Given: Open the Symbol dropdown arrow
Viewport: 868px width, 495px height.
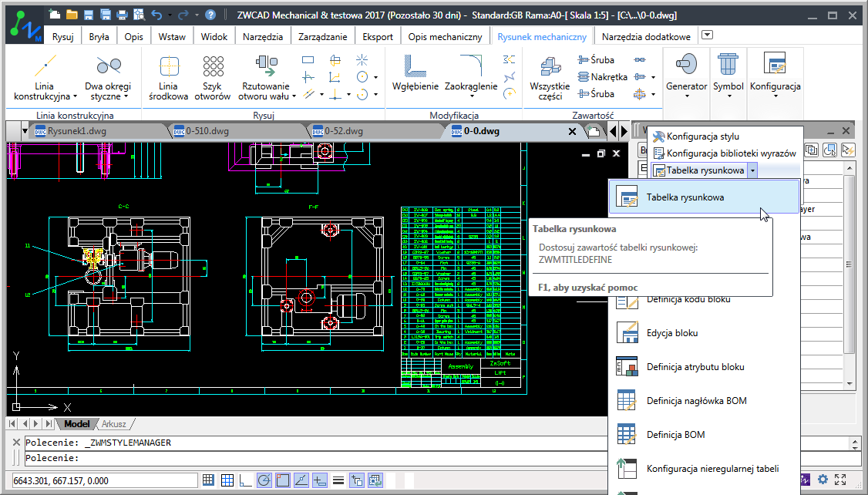Looking at the screenshot, I should click(729, 96).
